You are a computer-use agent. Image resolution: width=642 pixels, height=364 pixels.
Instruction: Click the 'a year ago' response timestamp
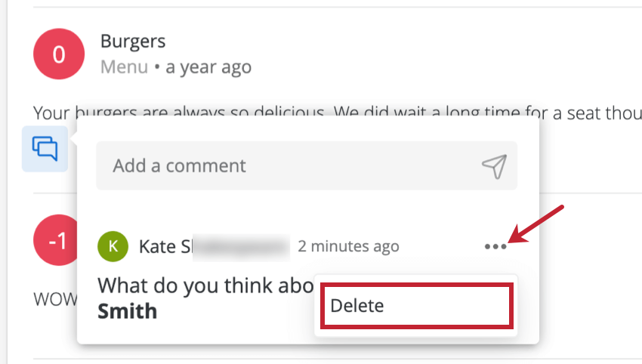(208, 67)
